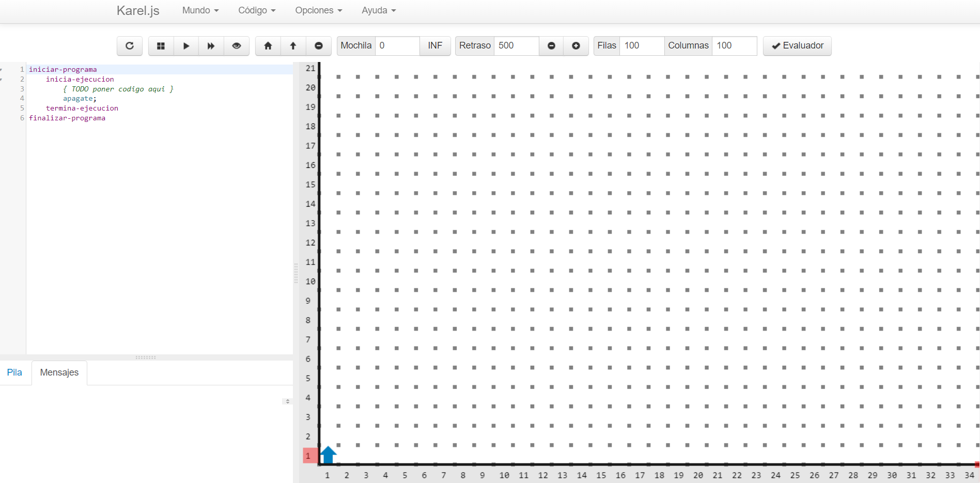Increase Retraso with the plus button

[x=576, y=46]
